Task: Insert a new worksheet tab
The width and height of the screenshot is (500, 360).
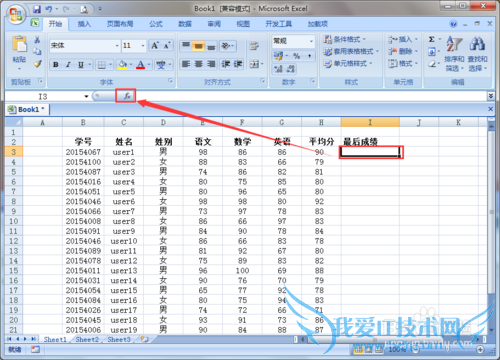Action: pos(145,339)
